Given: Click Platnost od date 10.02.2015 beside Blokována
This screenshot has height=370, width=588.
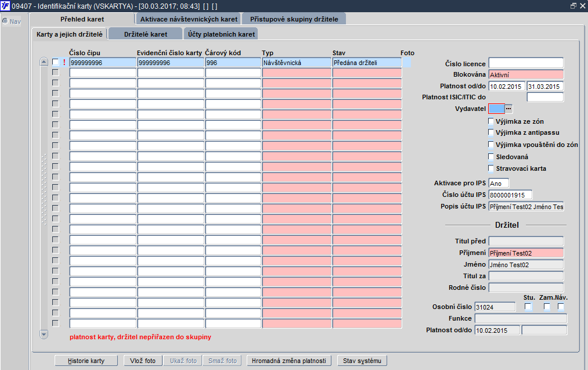Looking at the screenshot, I should tap(507, 87).
